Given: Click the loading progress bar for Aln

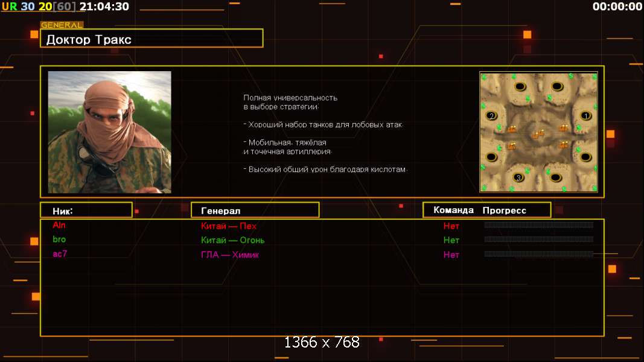Looking at the screenshot, I should [x=539, y=225].
